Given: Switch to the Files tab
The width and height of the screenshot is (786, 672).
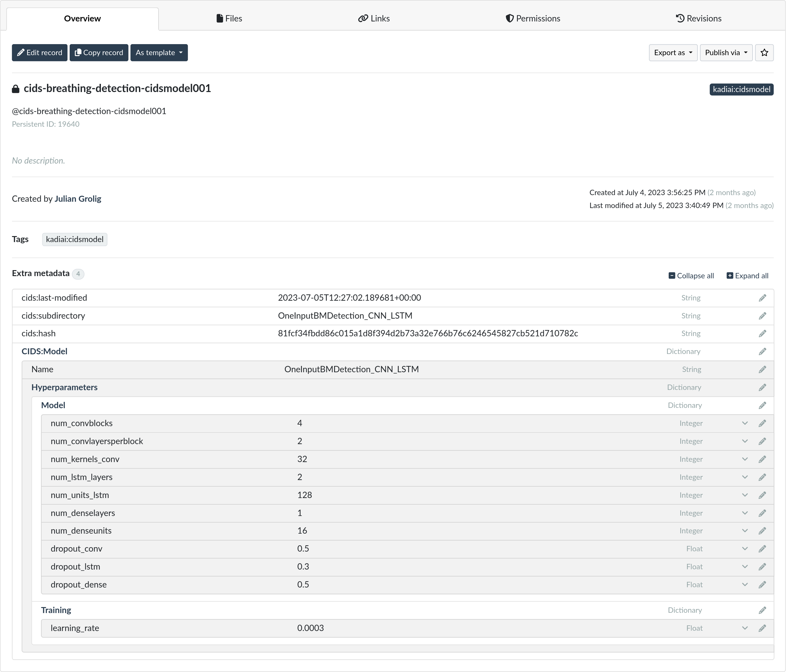Looking at the screenshot, I should point(229,19).
